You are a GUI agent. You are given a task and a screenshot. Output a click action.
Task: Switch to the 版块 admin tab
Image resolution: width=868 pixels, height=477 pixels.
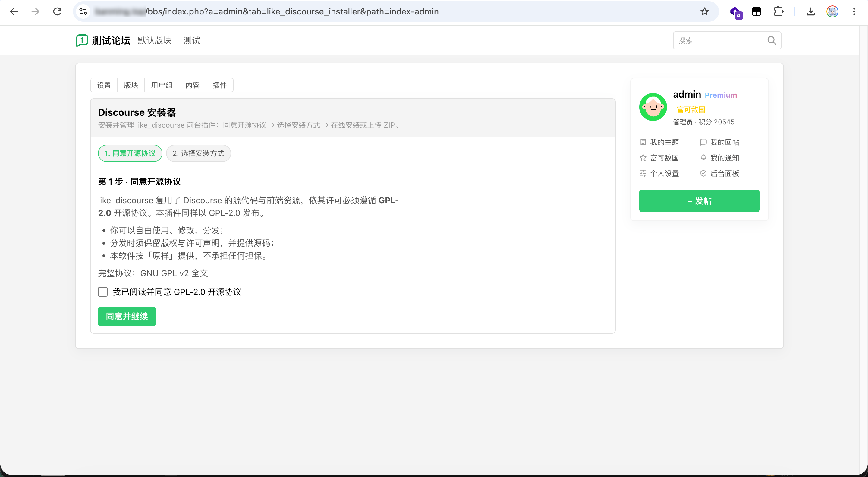click(x=131, y=85)
